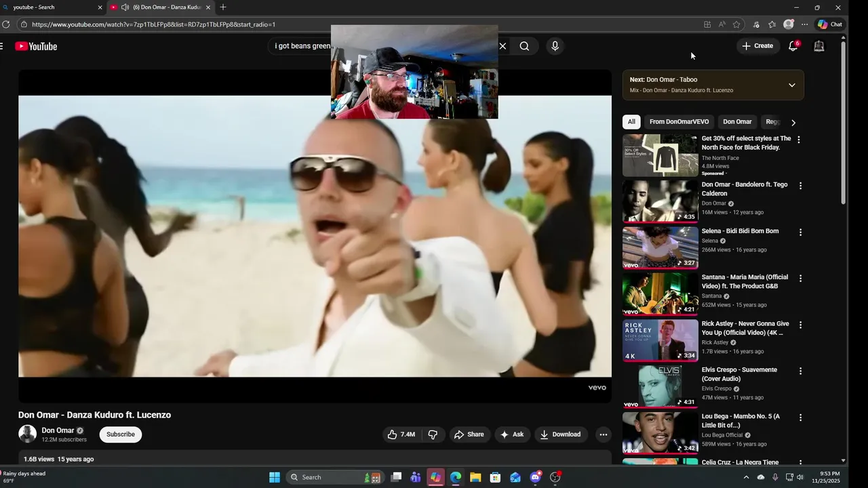The width and height of the screenshot is (868, 488).
Task: Select the From DonOmarVEVO chip
Action: (x=679, y=122)
